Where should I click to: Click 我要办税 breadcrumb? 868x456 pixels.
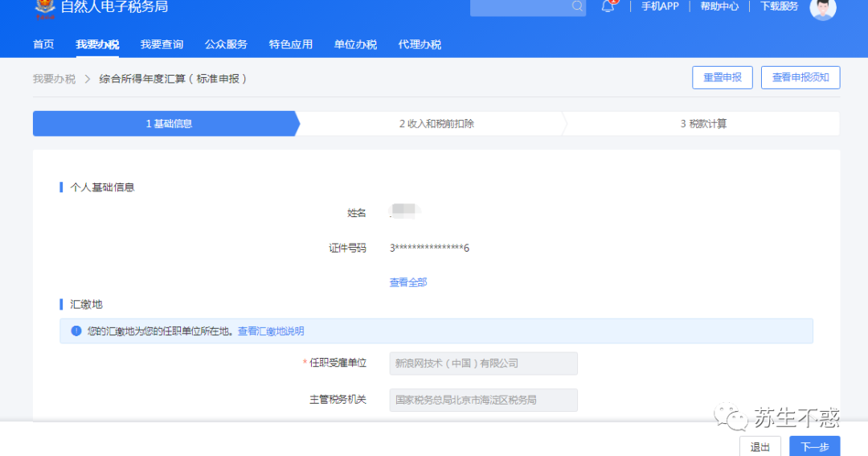click(x=54, y=79)
